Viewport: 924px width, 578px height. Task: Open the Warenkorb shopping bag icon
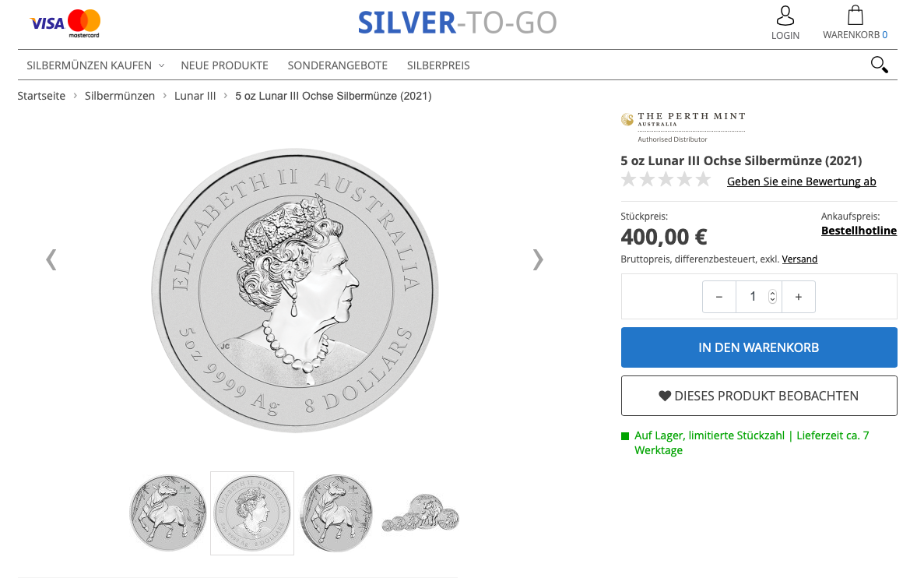[x=855, y=16]
